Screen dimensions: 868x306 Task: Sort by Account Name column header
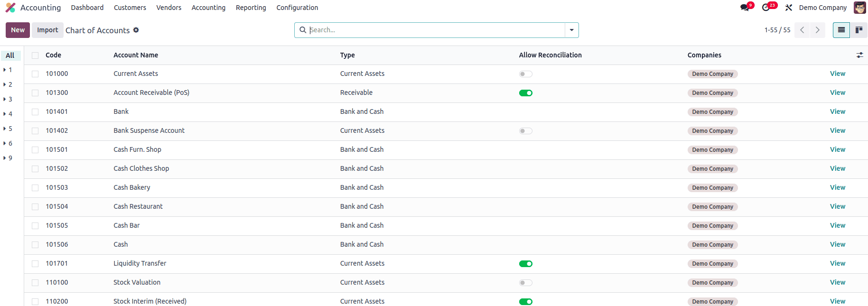(136, 55)
